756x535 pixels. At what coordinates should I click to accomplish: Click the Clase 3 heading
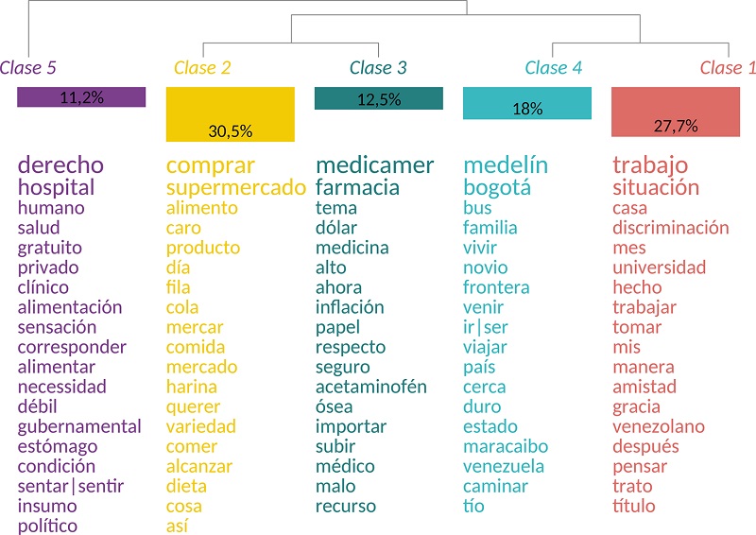point(378,67)
